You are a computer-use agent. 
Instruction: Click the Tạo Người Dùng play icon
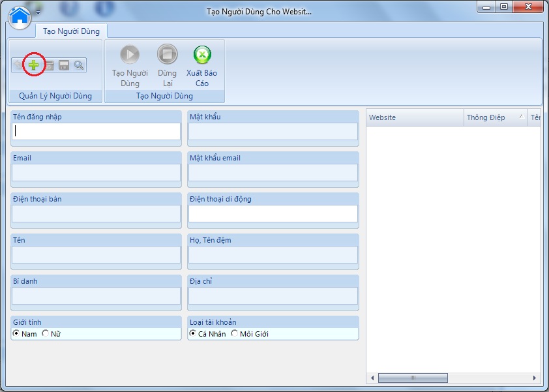coord(130,55)
